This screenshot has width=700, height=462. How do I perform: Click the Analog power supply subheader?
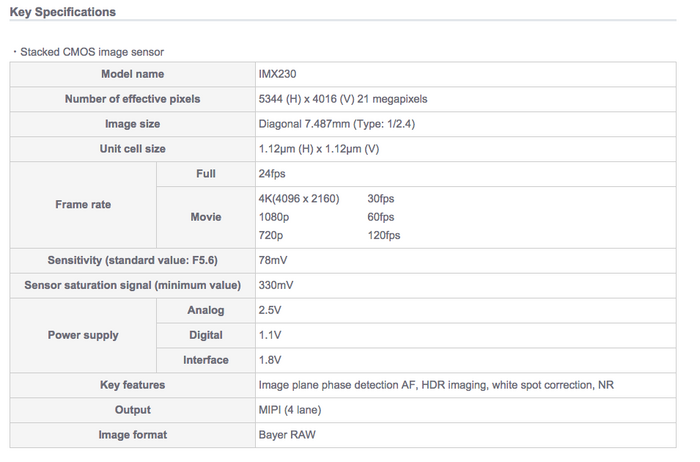206,310
